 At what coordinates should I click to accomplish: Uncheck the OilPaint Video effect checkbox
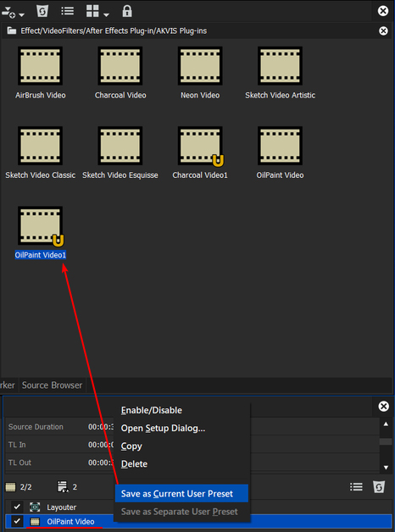coord(17,521)
